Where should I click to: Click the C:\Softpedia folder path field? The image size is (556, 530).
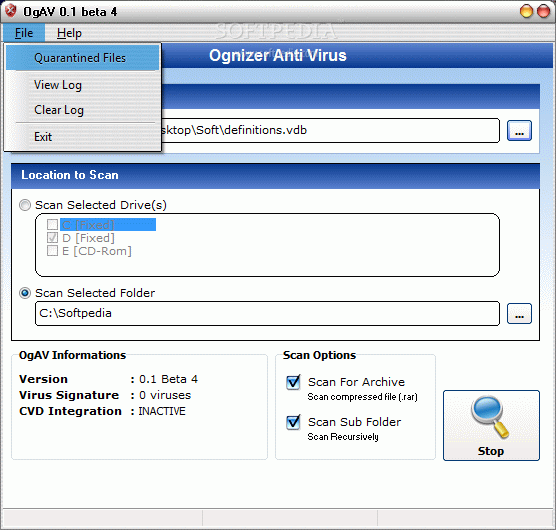267,313
